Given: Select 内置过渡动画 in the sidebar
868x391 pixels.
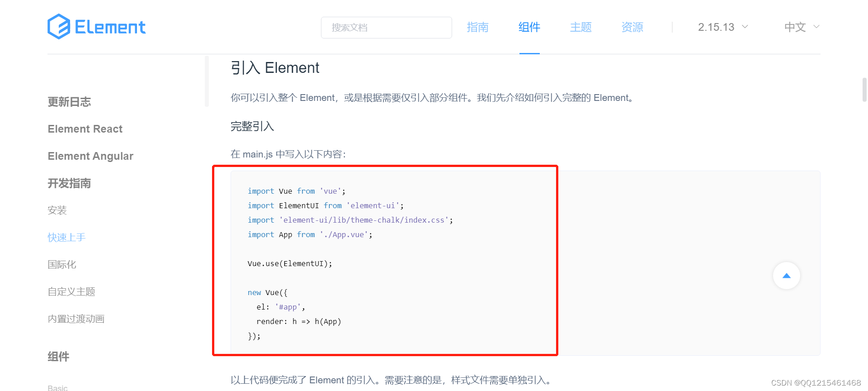Looking at the screenshot, I should [x=76, y=319].
